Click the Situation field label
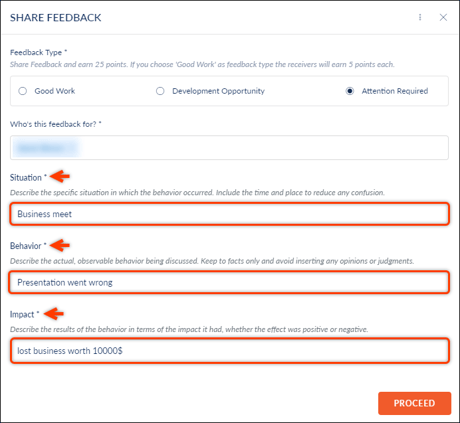 (x=26, y=178)
